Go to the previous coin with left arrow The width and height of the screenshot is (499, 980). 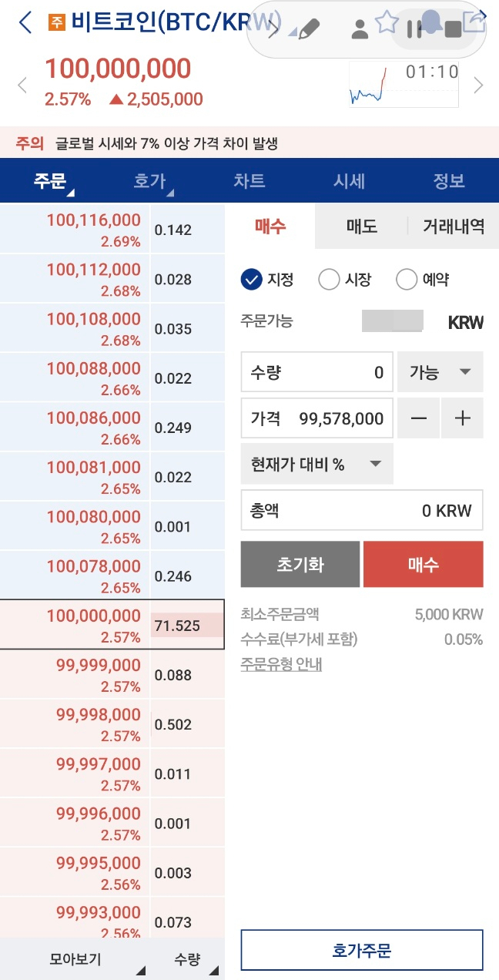[x=22, y=85]
